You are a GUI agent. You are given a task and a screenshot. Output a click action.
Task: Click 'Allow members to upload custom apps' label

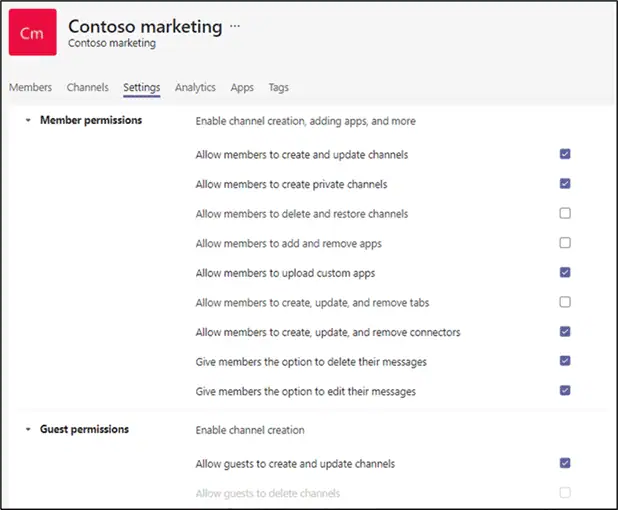click(x=285, y=273)
